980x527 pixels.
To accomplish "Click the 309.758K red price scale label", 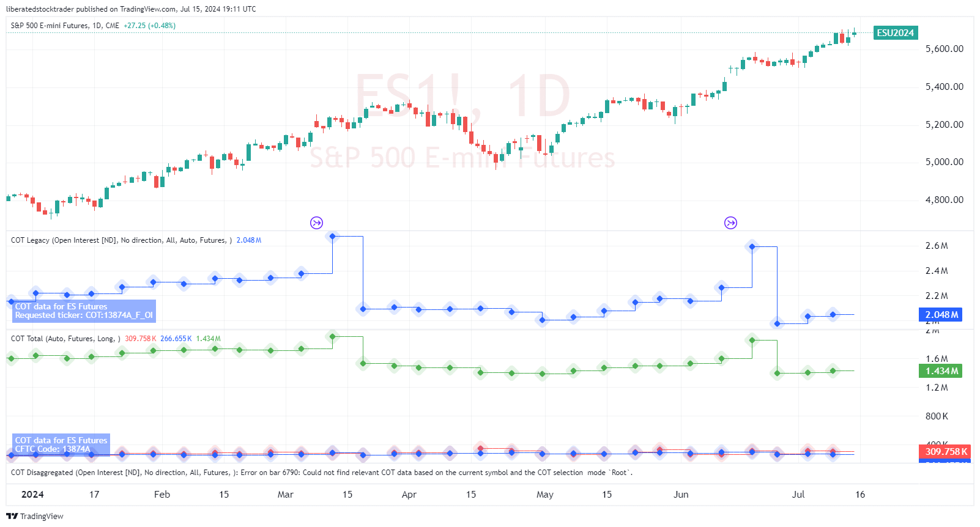I will point(945,452).
